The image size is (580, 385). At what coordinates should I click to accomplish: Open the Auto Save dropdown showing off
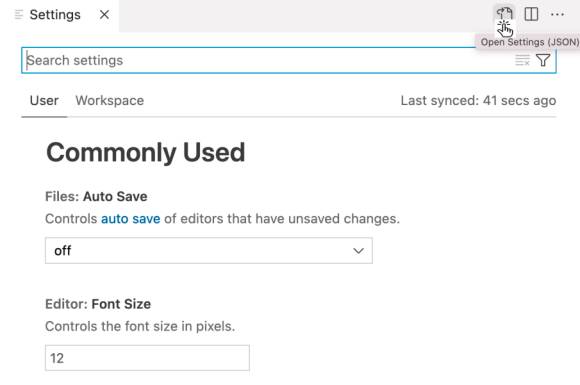209,251
